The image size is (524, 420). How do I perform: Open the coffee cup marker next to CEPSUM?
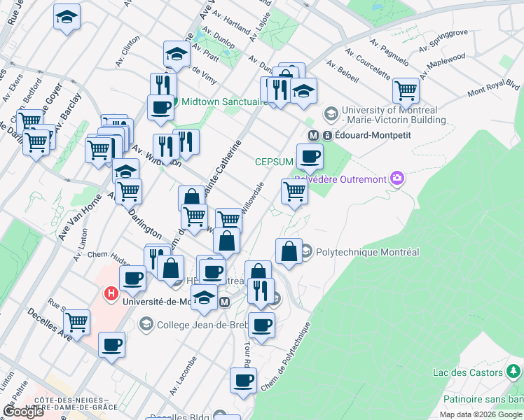[310, 157]
